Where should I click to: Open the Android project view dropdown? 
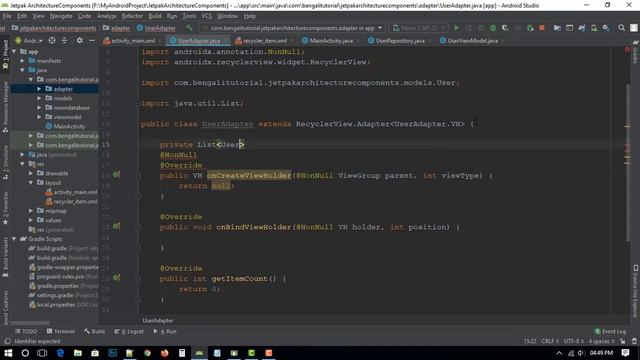pyautogui.click(x=29, y=40)
